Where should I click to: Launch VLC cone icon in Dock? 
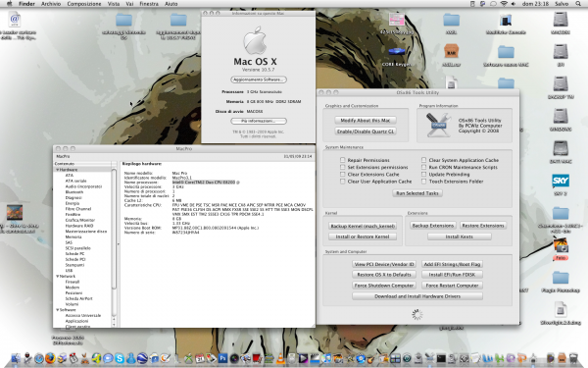[x=280, y=358]
